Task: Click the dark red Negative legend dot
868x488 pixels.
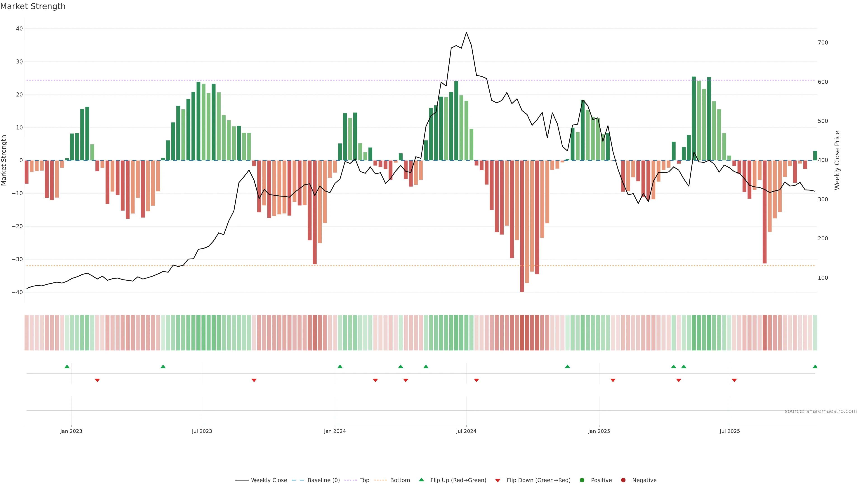Action: [x=623, y=480]
